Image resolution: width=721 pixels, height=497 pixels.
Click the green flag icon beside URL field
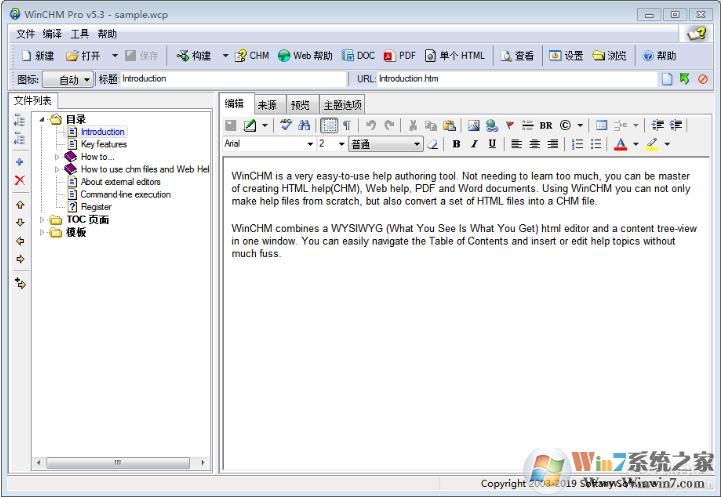(x=685, y=79)
